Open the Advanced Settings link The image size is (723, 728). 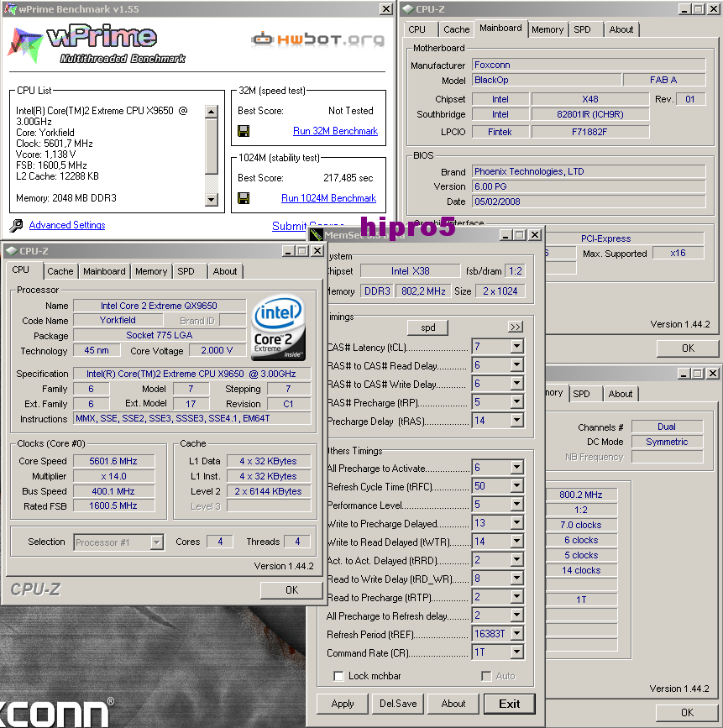67,225
